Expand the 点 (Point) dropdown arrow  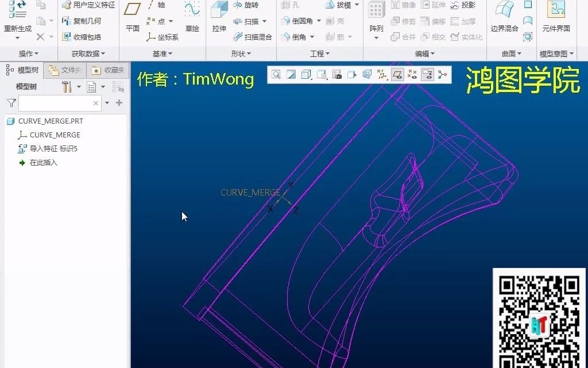[x=171, y=21]
